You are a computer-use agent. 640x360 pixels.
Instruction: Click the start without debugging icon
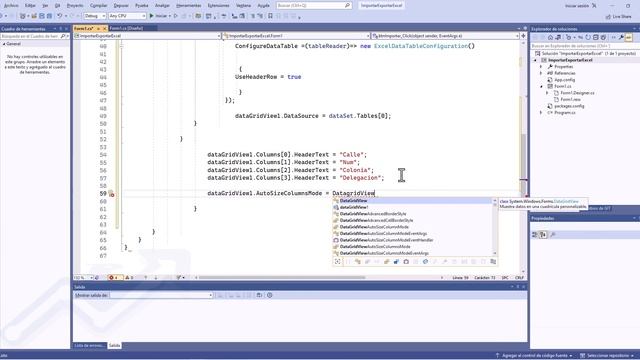coord(176,16)
